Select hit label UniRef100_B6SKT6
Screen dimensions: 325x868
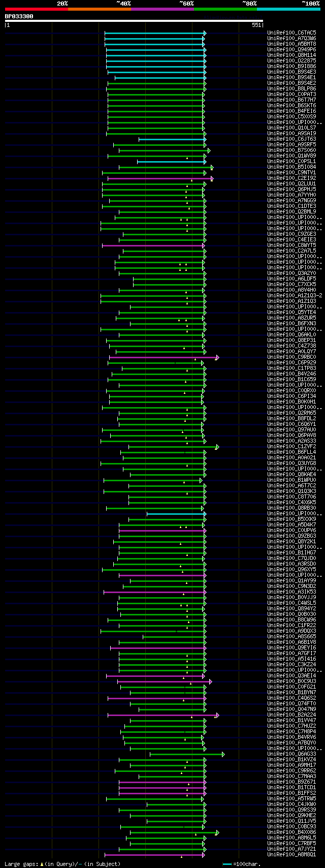(x=291, y=106)
